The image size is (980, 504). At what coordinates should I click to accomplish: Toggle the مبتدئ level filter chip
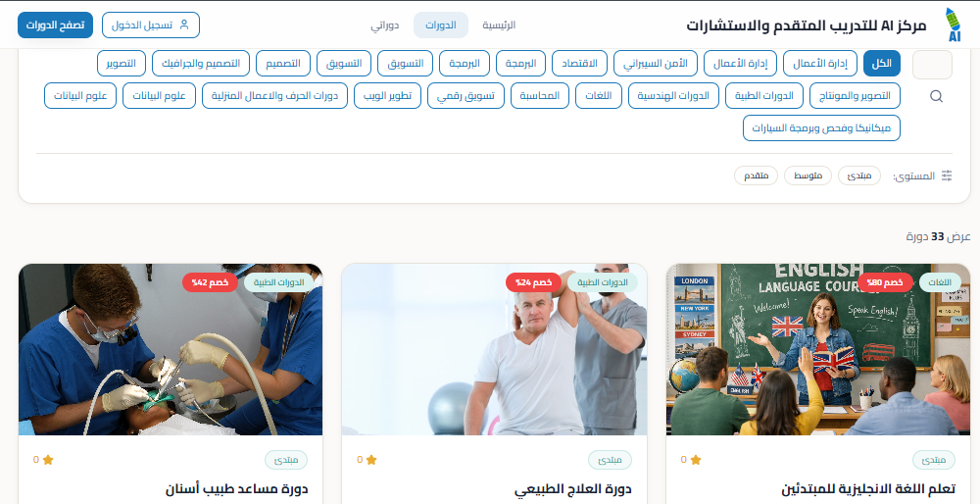point(859,176)
